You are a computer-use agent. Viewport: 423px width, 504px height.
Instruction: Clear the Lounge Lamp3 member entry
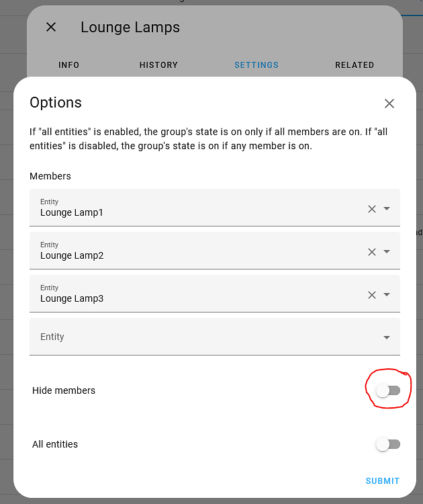(372, 295)
